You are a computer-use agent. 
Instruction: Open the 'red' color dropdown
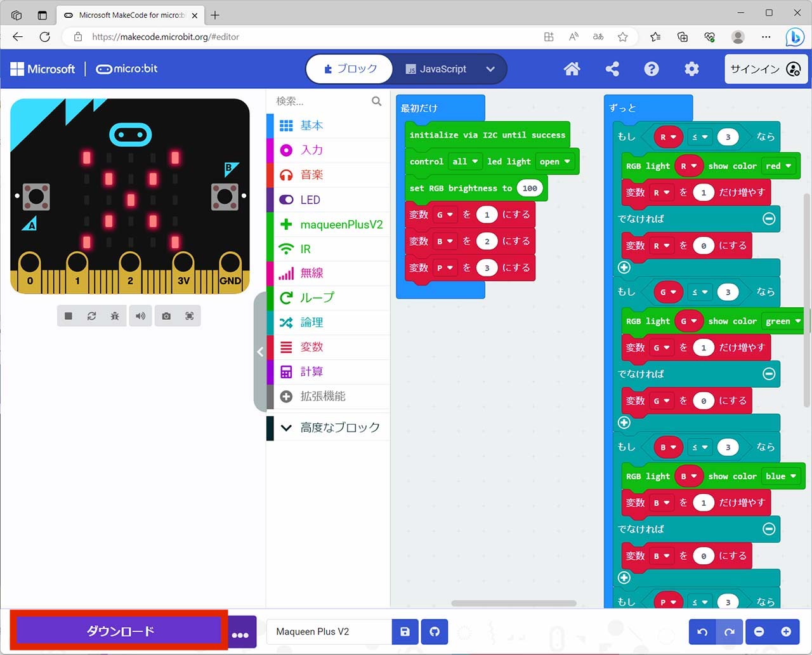tap(779, 166)
